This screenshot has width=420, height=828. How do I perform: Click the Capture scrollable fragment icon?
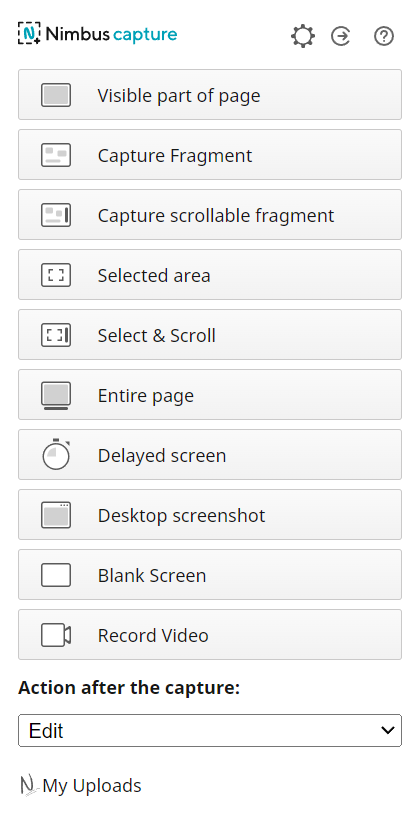[56, 215]
